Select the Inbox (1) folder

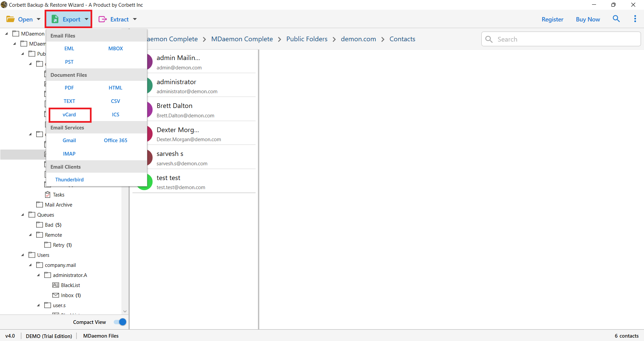(x=71, y=295)
